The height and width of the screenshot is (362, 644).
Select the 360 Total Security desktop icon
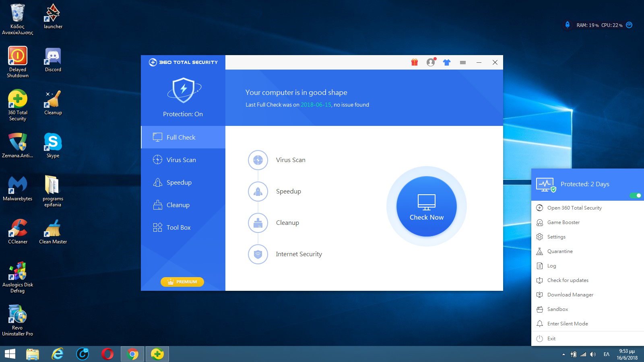pos(18,105)
